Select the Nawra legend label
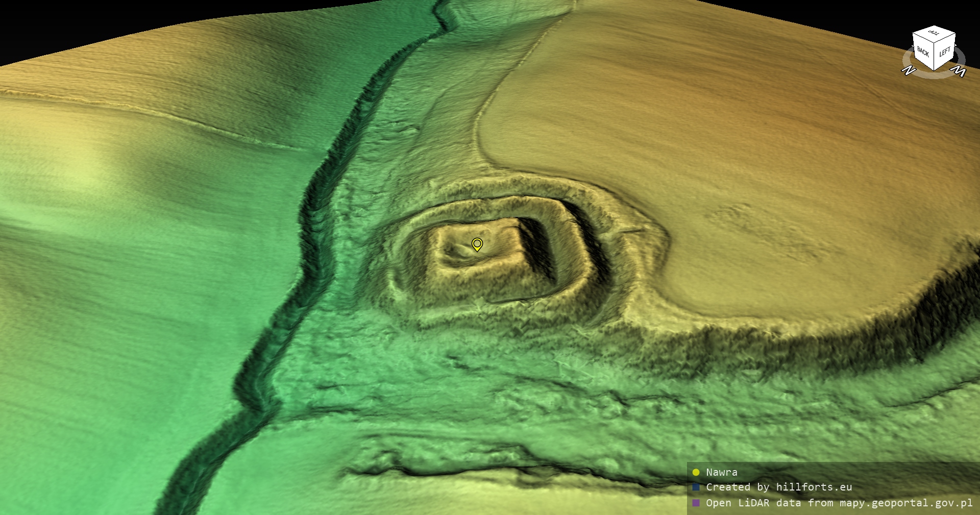This screenshot has width=980, height=515. coord(721,472)
